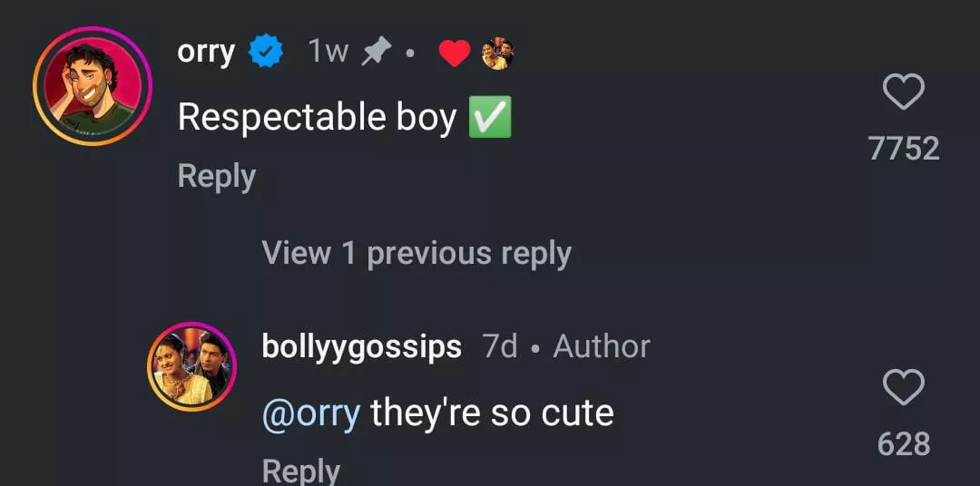
Task: Click the 1w timestamp on orry's comment
Action: point(328,53)
